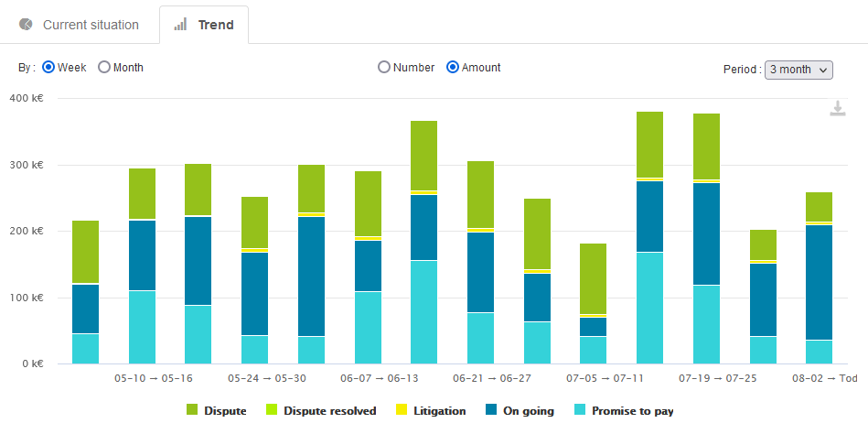
Task: Click the Promise to pay legend label
Action: (x=632, y=411)
